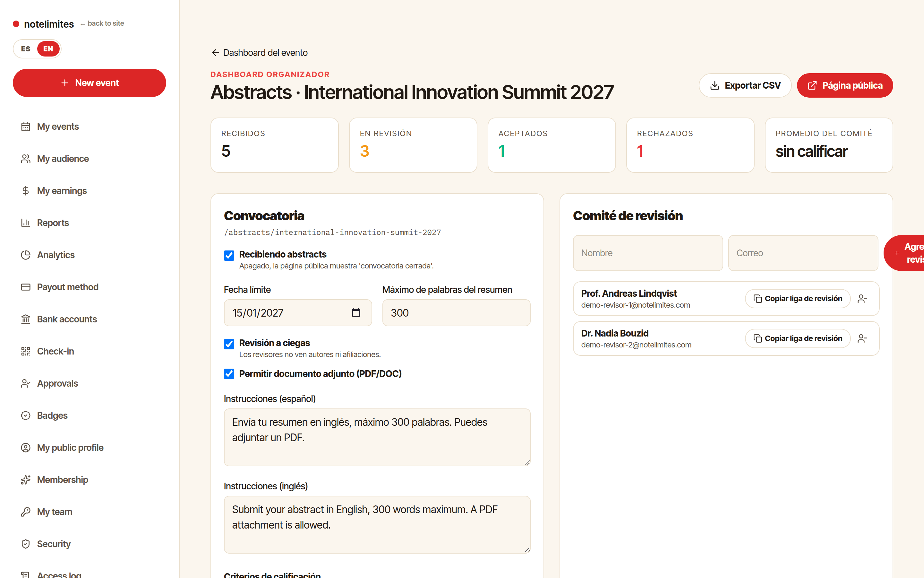Copy review link for Dr. Nadia Bouzid

point(798,338)
